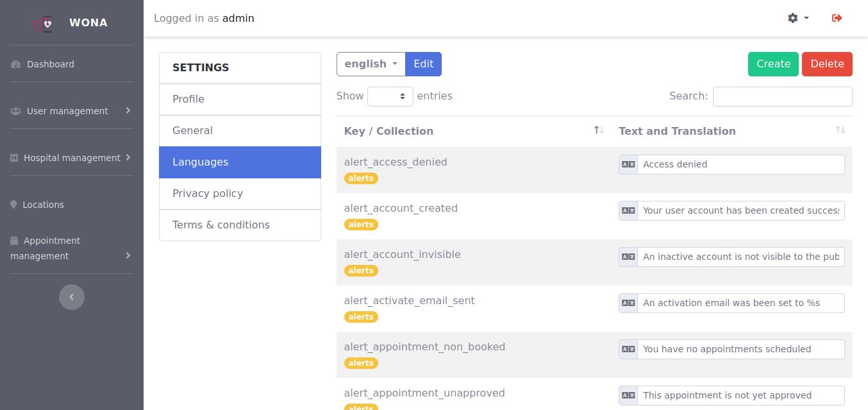This screenshot has height=410, width=868.
Task: Open the english language dropdown
Action: (x=371, y=64)
